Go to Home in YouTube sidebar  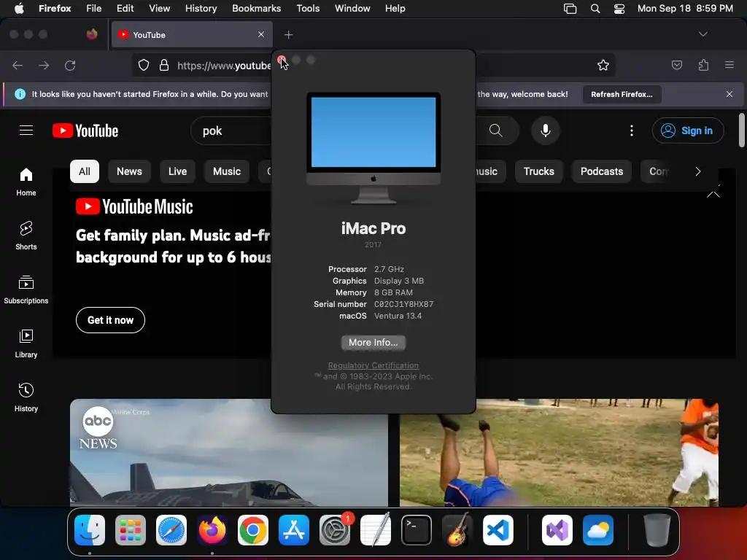(x=26, y=182)
